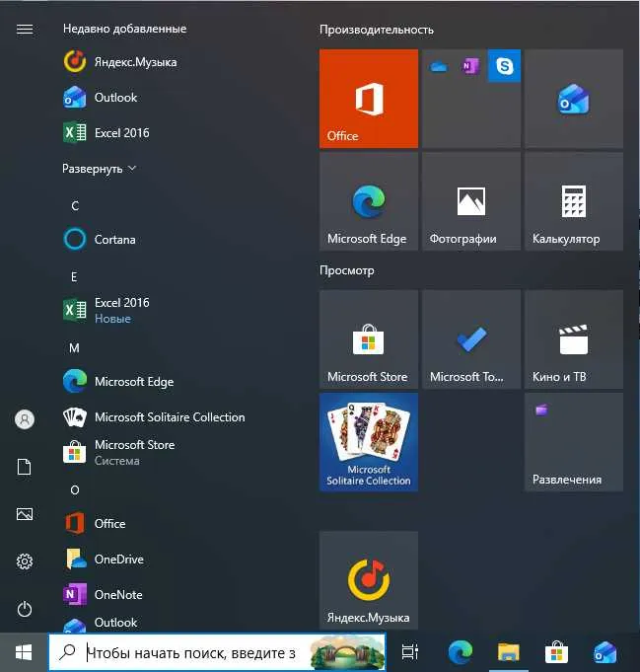This screenshot has width=640, height=672.
Task: Open Pictures from the sidebar
Action: coord(24,514)
